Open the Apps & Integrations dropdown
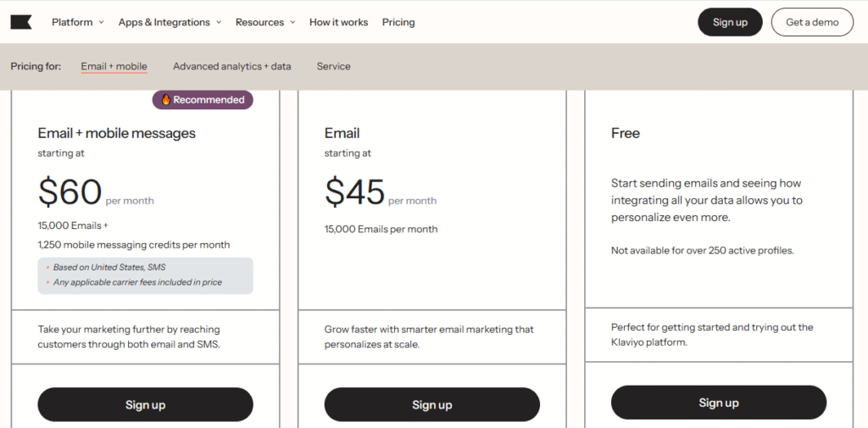This screenshot has width=868, height=428. point(170,22)
